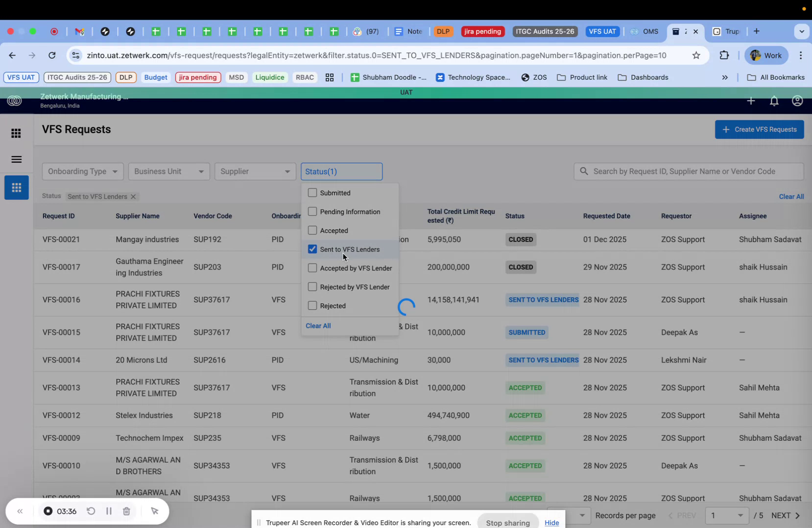Open the ITGC Audits 25-26 tab group

tap(545, 31)
